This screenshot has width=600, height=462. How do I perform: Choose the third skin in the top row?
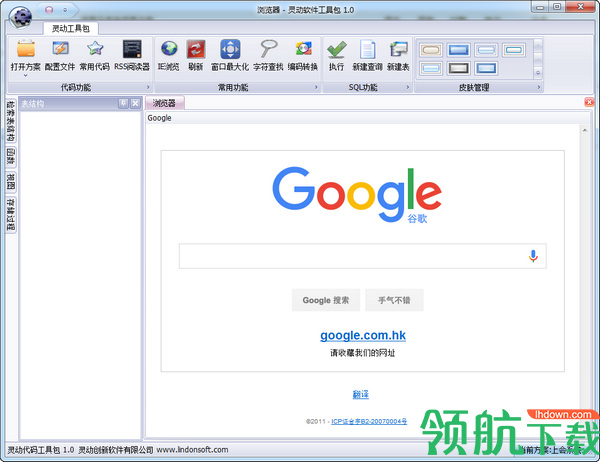pos(486,50)
